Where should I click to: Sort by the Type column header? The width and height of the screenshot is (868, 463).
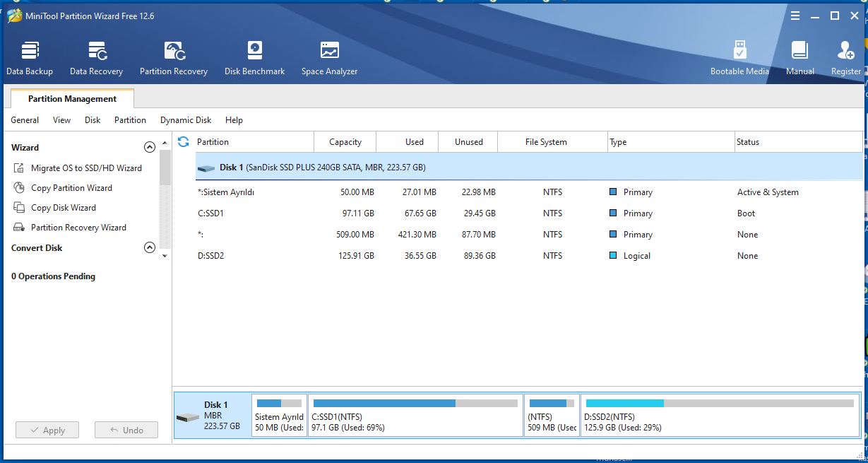tap(671, 142)
